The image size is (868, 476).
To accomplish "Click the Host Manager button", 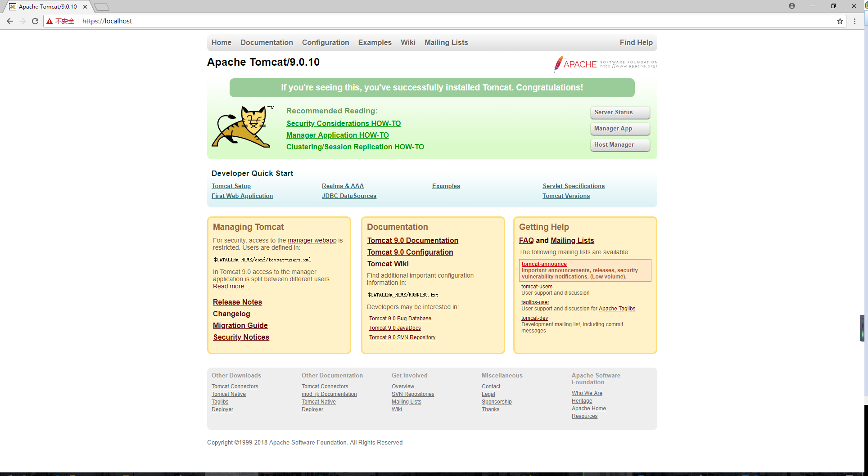I will [x=620, y=145].
